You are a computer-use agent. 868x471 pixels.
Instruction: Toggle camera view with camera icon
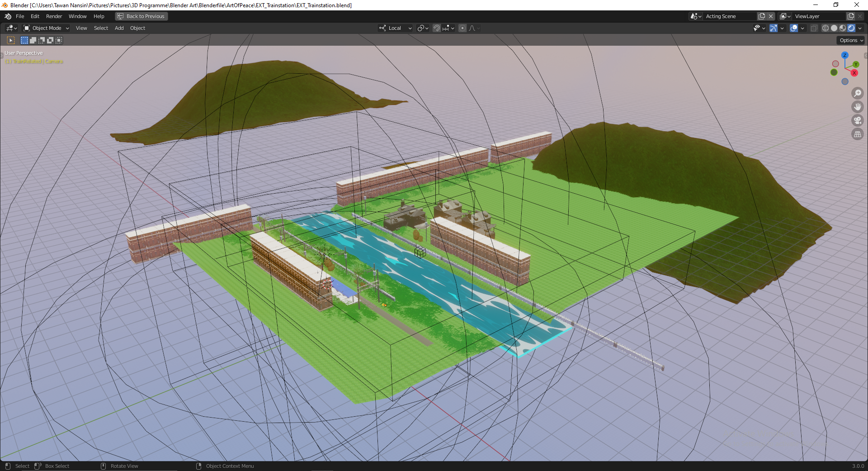857,120
